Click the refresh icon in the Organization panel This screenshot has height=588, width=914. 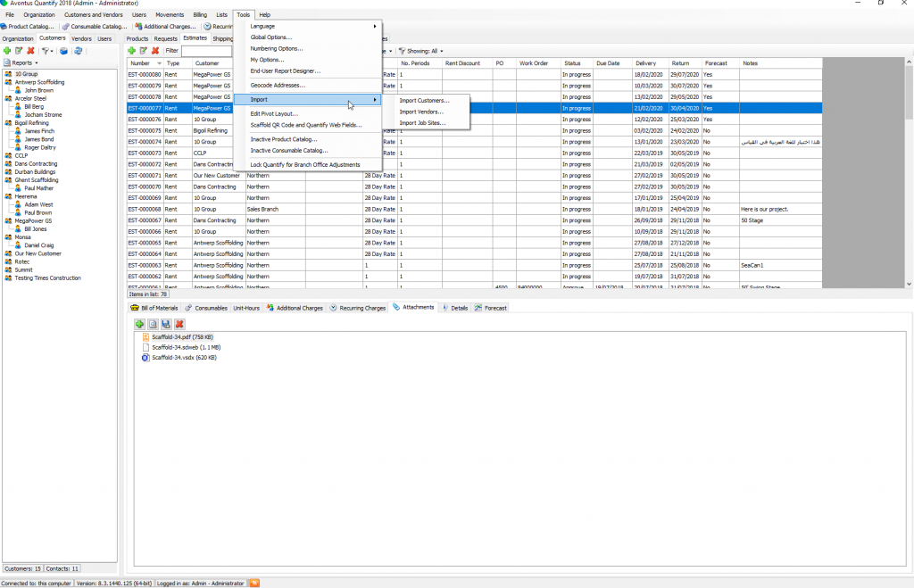[79, 50]
